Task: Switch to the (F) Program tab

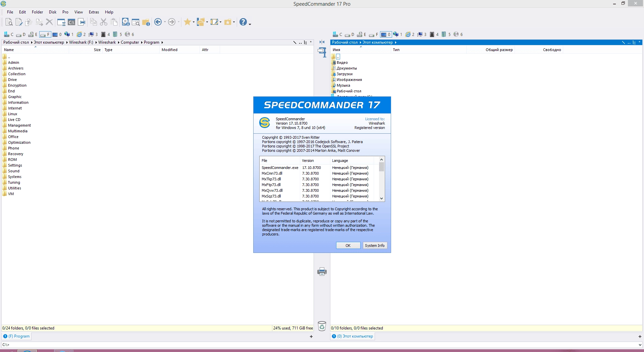Action: coord(16,336)
